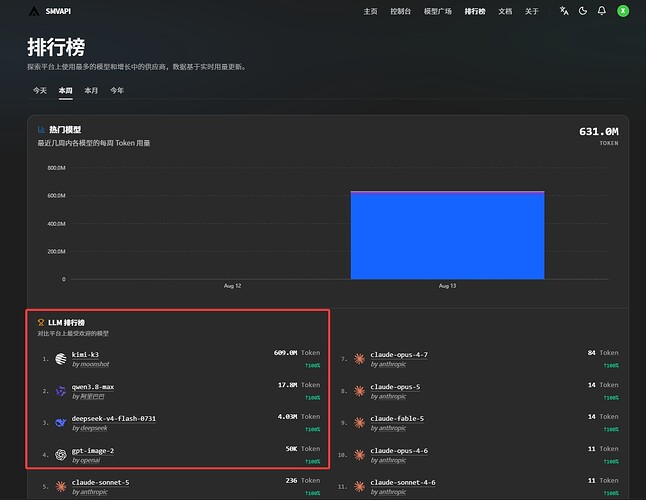Open the claude-opus-4-6 model link
The width and height of the screenshot is (646, 500).
pos(399,451)
